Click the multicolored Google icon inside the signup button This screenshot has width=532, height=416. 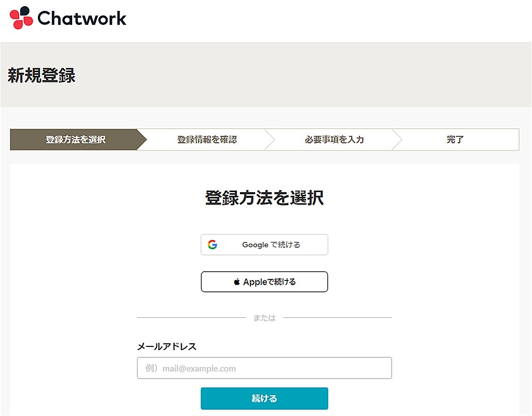[213, 244]
